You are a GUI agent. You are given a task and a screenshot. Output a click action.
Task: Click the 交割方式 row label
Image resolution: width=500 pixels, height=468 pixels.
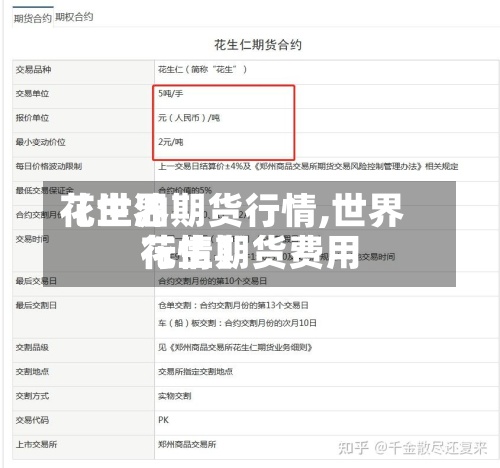click(x=32, y=396)
